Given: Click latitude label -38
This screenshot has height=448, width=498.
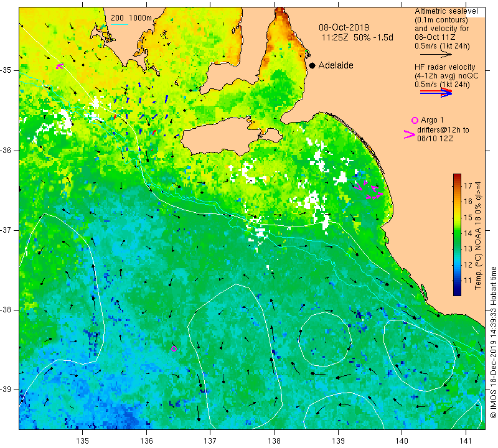Looking at the screenshot, I should pos(6,310).
